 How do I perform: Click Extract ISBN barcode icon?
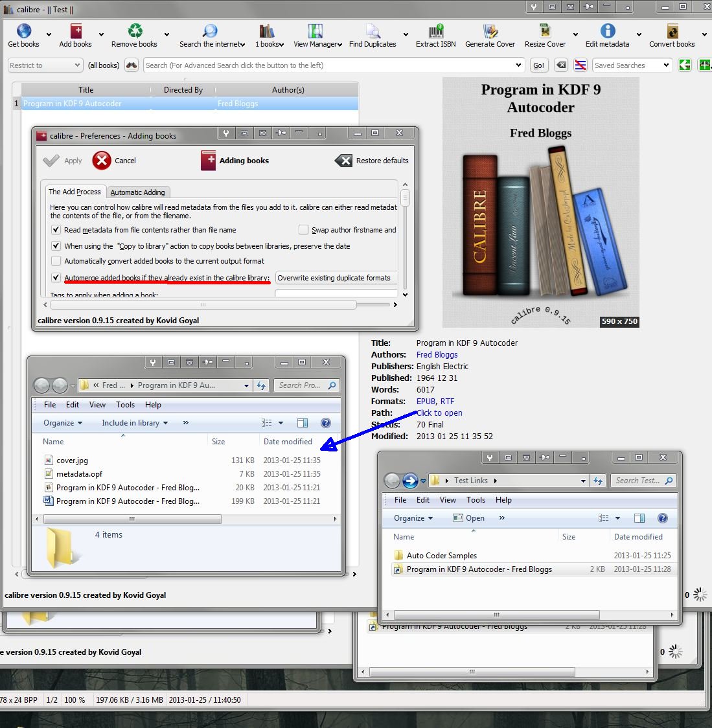(435, 31)
